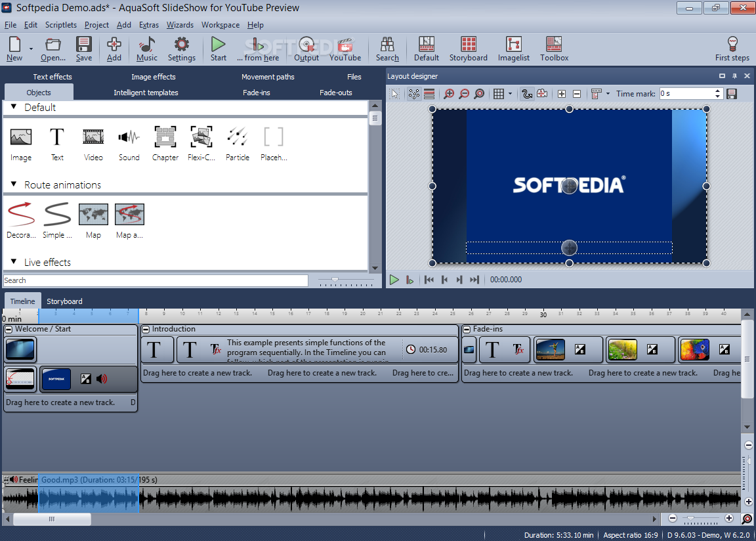Open the dropdown arrow beside New
Viewport: 756px width, 541px height.
[x=31, y=49]
